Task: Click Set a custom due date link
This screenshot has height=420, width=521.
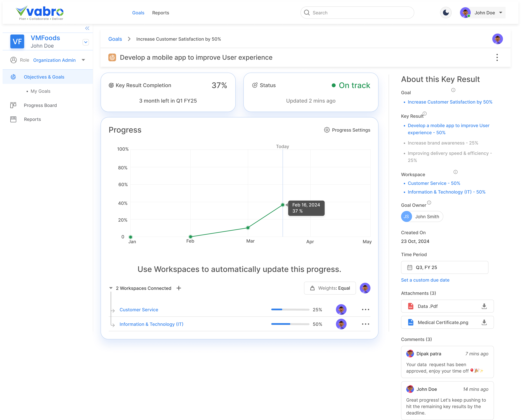Action: click(x=425, y=280)
